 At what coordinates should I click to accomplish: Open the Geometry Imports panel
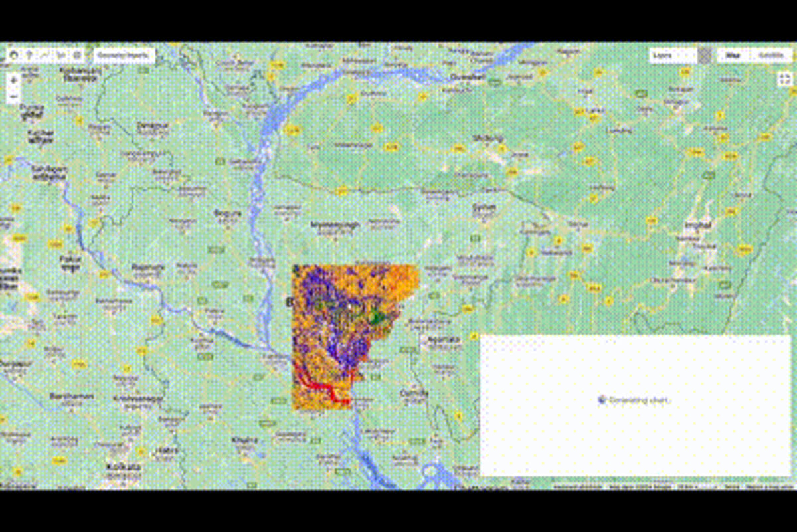124,56
